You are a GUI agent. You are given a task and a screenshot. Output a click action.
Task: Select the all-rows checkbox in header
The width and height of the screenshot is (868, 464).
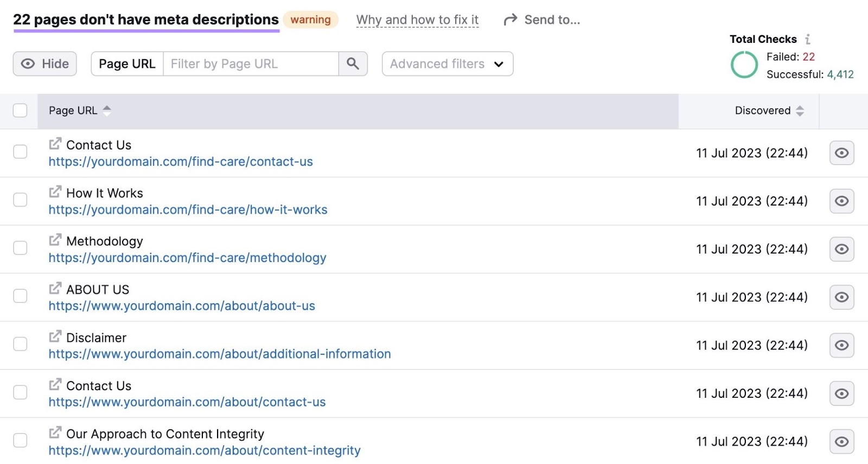pos(20,111)
